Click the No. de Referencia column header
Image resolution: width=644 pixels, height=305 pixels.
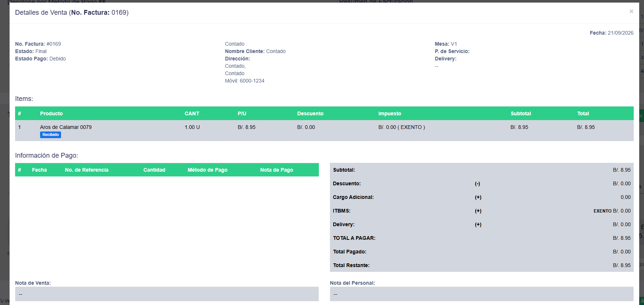pos(87,170)
